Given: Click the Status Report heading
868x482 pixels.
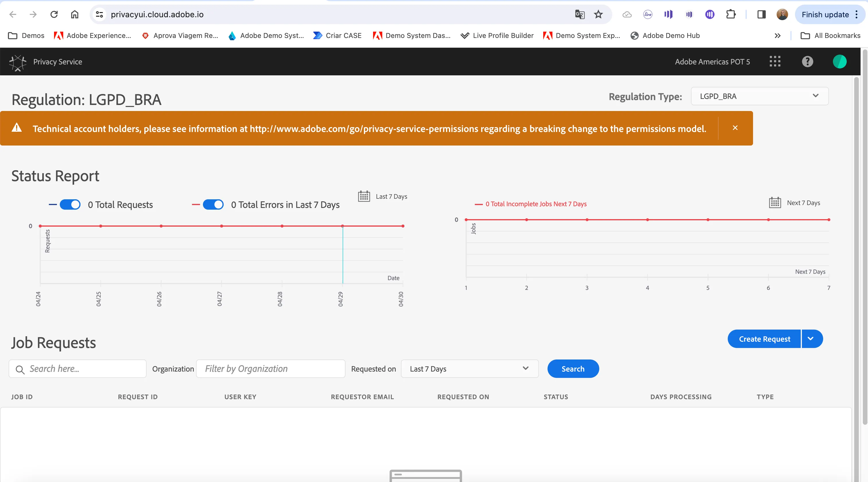Looking at the screenshot, I should (x=55, y=176).
